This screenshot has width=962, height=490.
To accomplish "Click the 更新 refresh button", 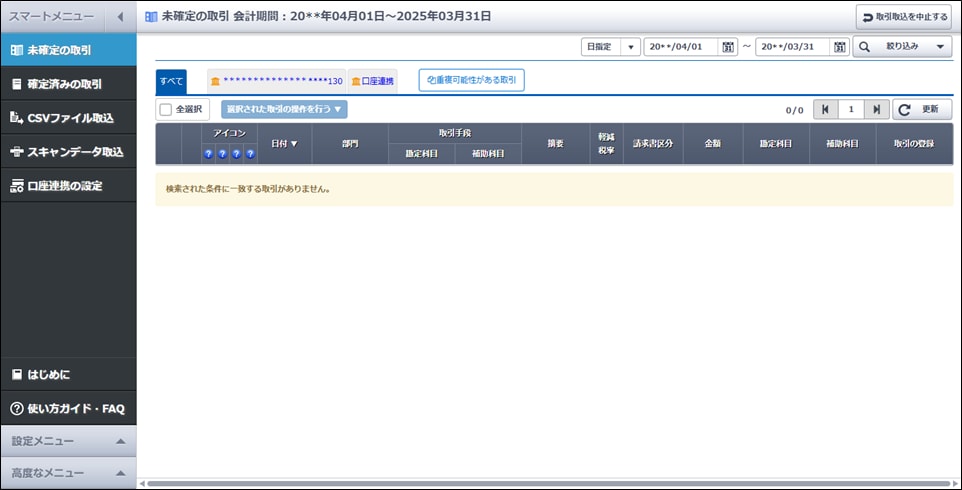I will (922, 109).
